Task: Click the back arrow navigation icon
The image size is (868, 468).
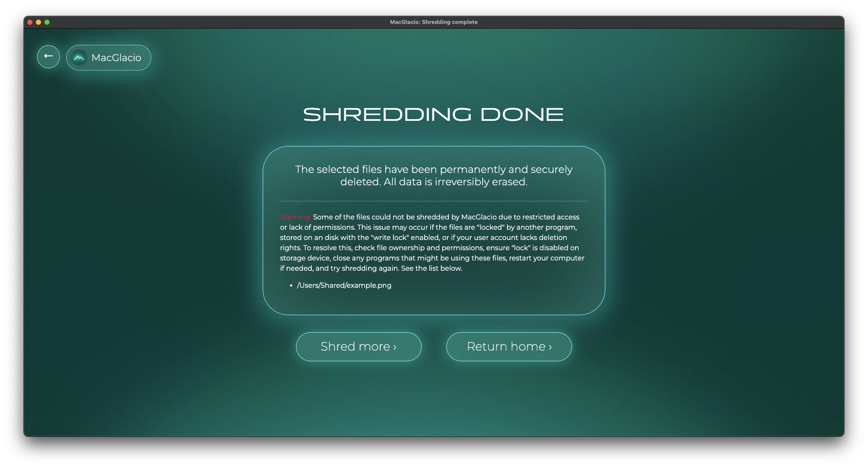Action: click(48, 56)
